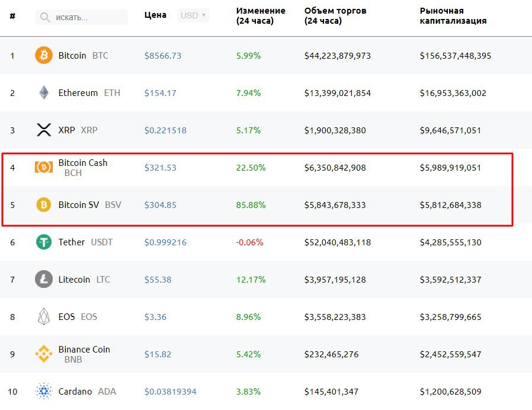The image size is (532, 410).
Task: Click Bitcoin SV price $304.85
Action: pos(160,205)
